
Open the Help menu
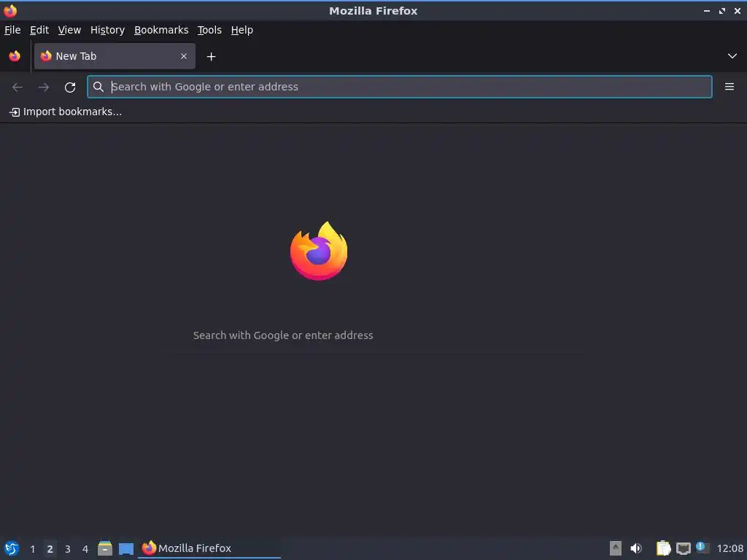coord(241,30)
